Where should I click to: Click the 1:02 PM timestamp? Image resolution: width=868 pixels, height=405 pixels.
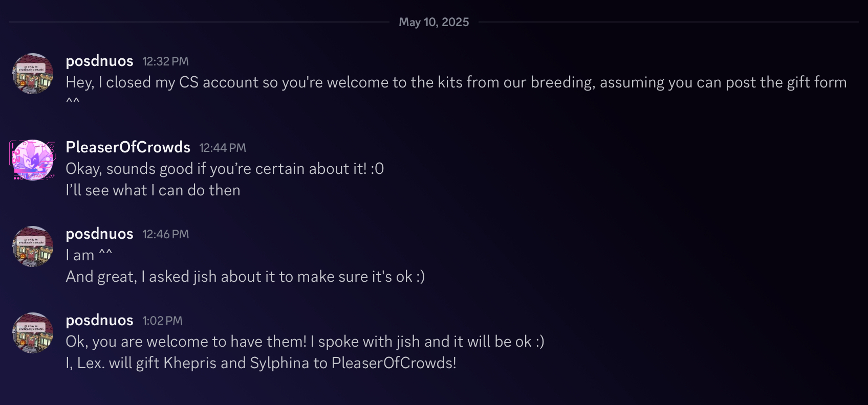tap(162, 321)
